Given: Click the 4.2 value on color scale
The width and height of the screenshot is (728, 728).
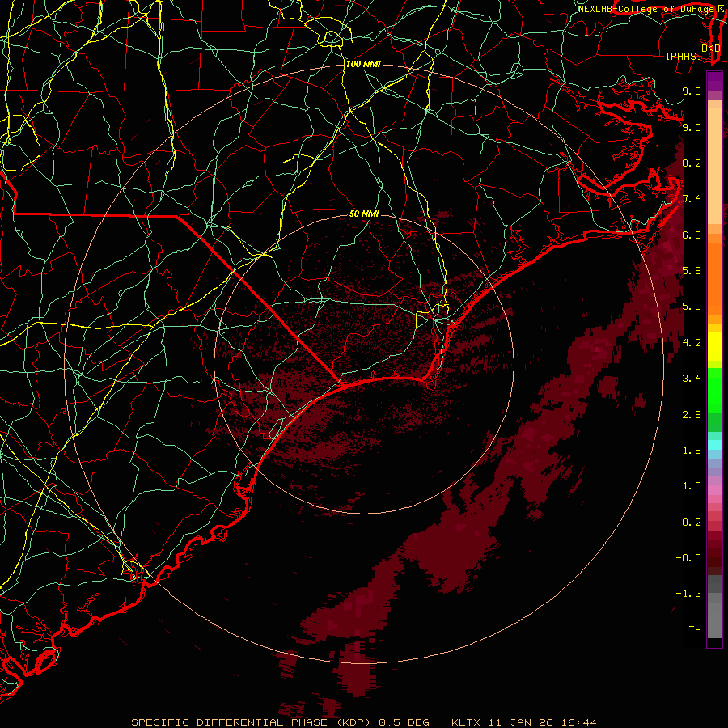Looking at the screenshot, I should pos(692,343).
